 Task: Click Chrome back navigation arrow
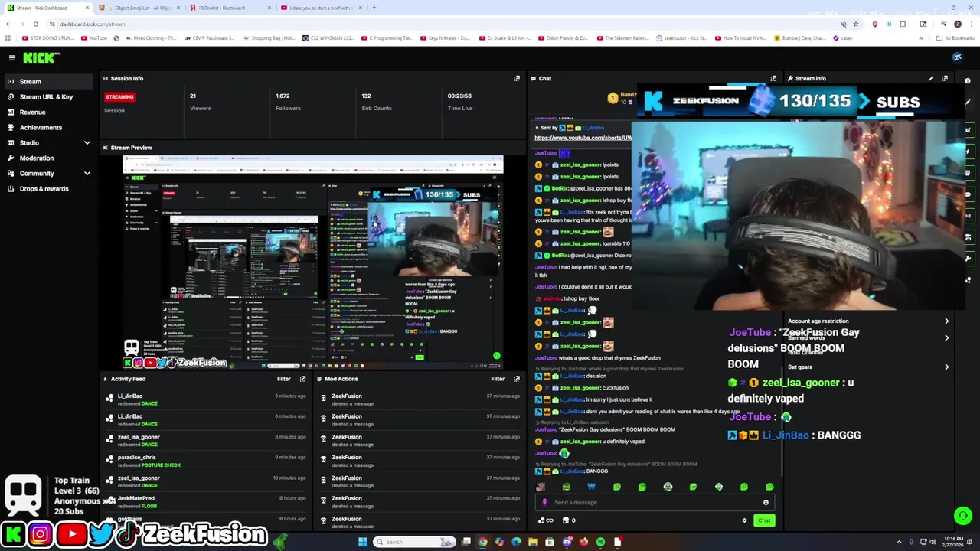coord(8,24)
